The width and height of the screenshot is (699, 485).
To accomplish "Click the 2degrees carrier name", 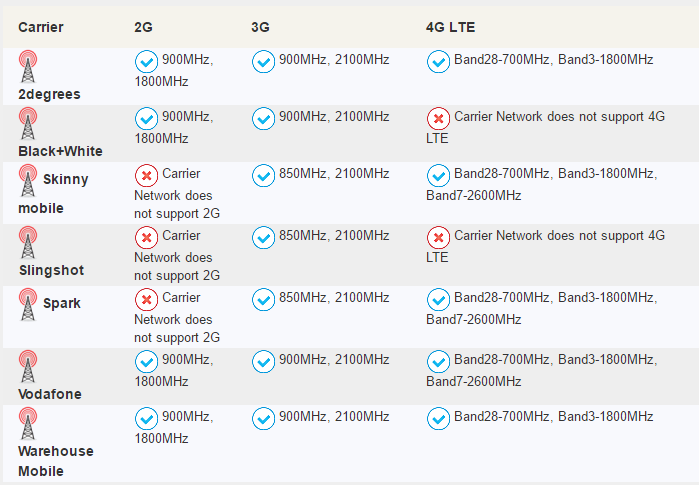I will (x=49, y=95).
